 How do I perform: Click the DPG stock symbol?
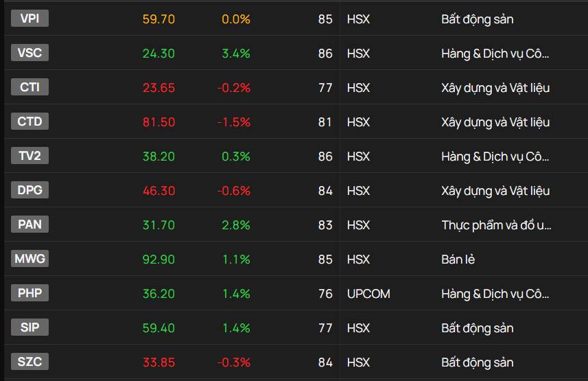pos(30,190)
